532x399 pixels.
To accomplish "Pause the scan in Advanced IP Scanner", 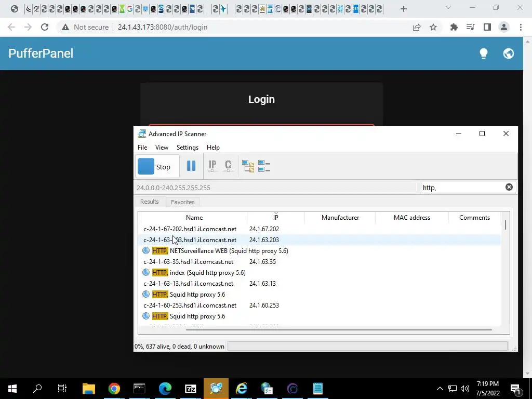I will (x=191, y=166).
